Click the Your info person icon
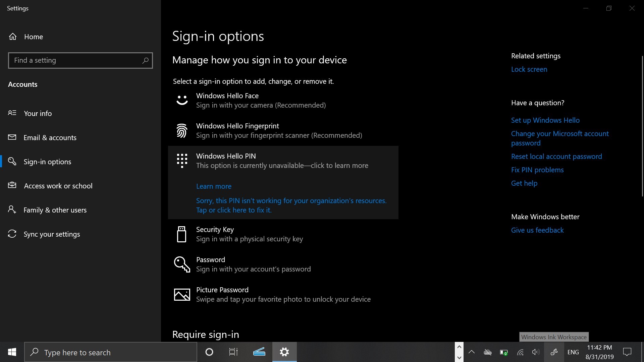 point(12,113)
